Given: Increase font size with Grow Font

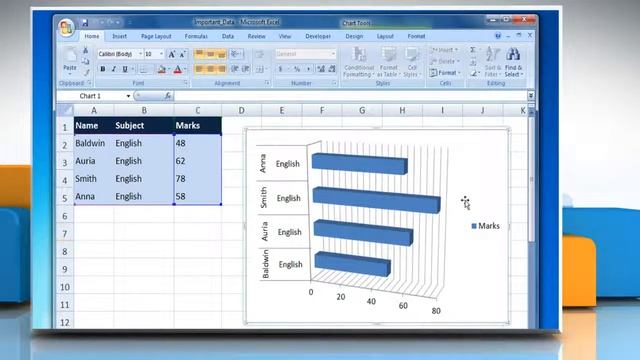Looking at the screenshot, I should coord(172,54).
